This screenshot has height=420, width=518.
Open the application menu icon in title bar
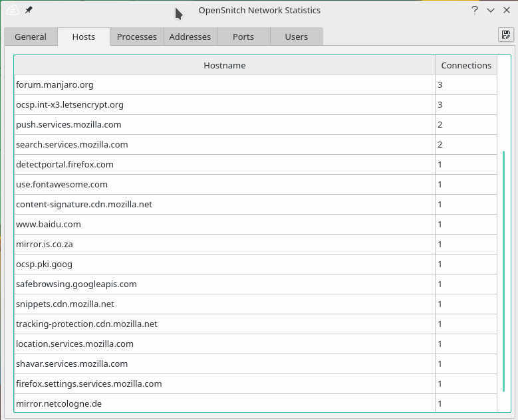tap(12, 10)
